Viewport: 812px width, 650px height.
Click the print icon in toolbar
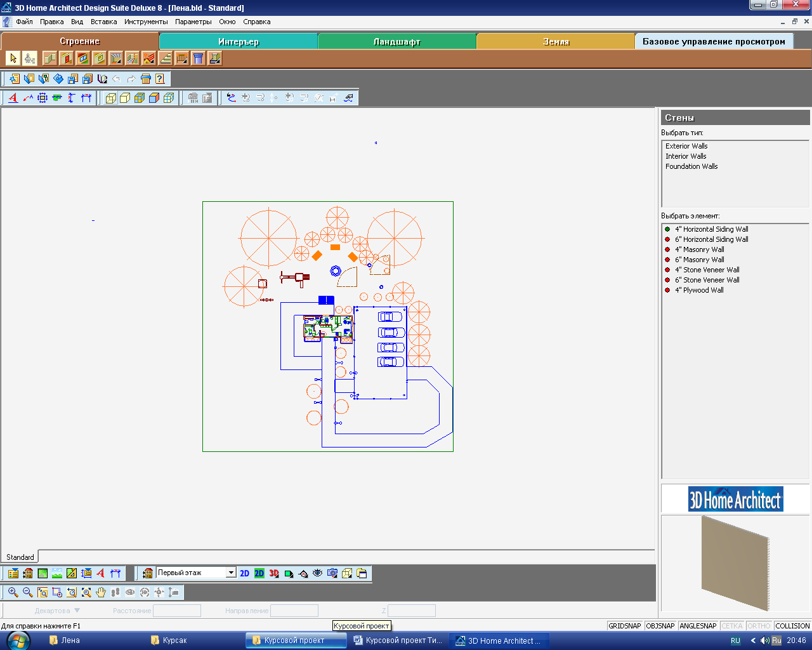click(x=145, y=79)
